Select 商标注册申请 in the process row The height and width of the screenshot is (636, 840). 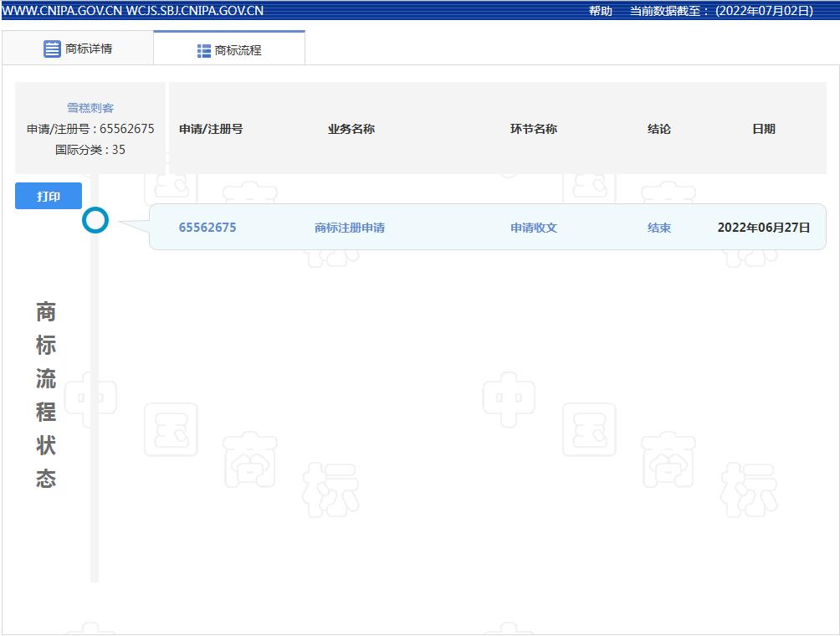(x=350, y=228)
